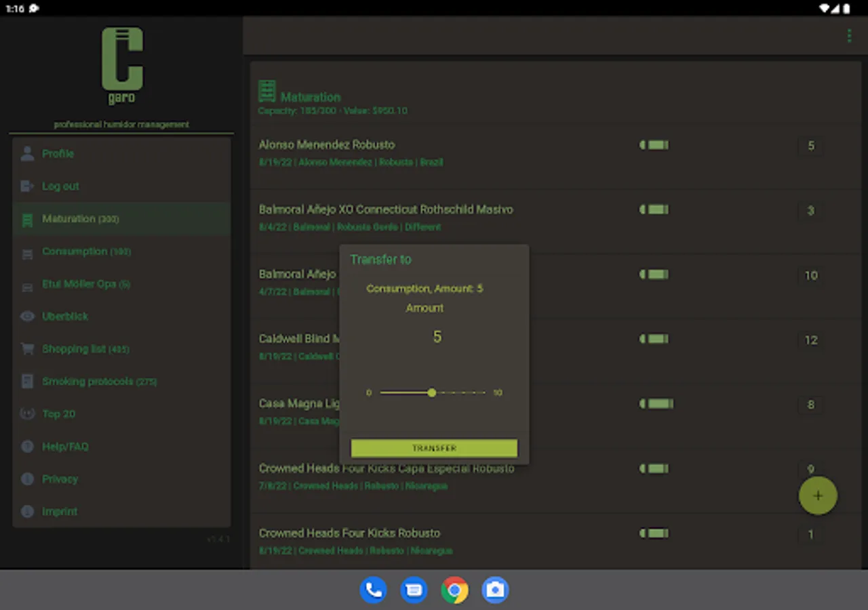This screenshot has width=868, height=610.
Task: Click the Help/FAQ question mark icon
Action: [x=27, y=447]
